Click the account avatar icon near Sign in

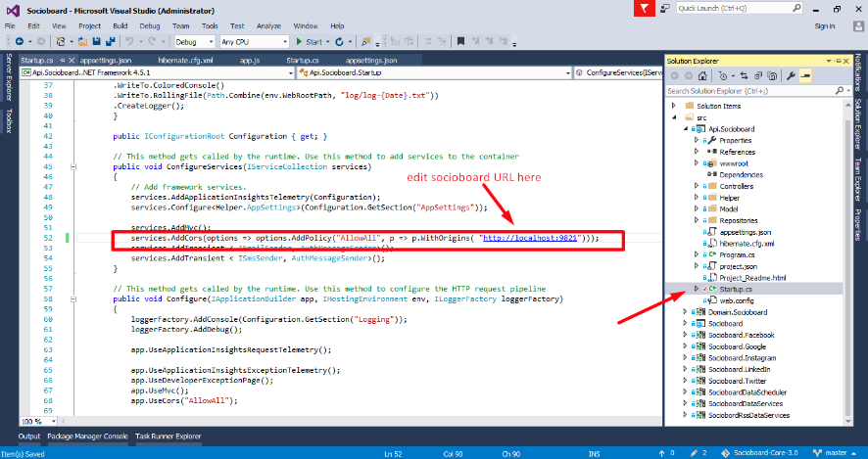[858, 26]
